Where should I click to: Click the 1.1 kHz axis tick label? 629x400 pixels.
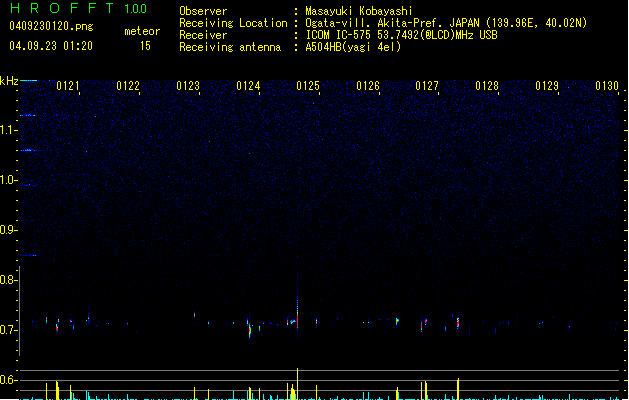tap(8, 130)
